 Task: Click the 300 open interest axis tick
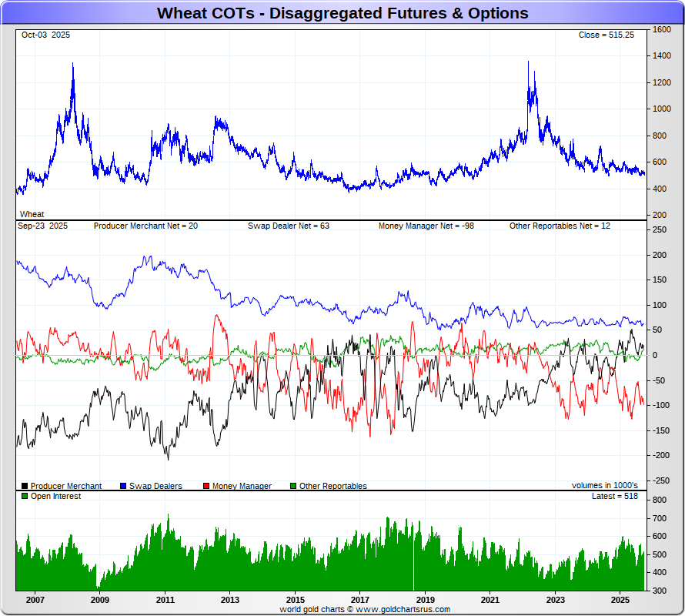click(660, 591)
